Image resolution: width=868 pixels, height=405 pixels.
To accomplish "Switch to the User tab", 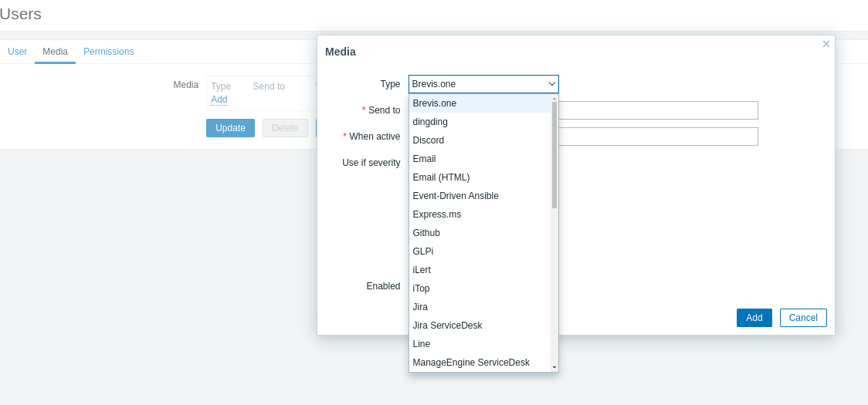I will point(17,52).
